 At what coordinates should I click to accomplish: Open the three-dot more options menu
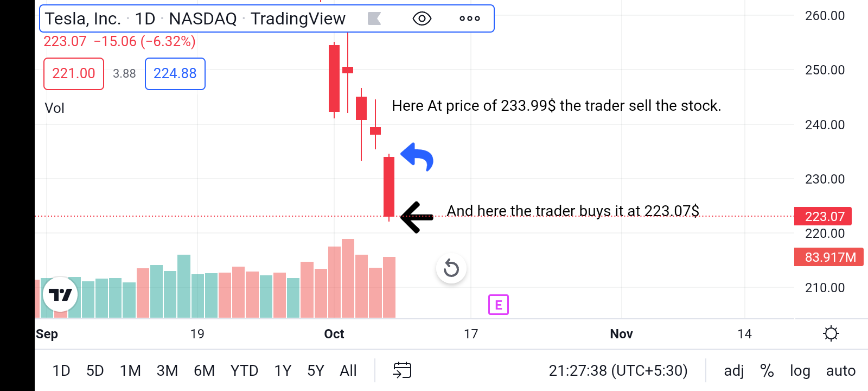point(469,18)
